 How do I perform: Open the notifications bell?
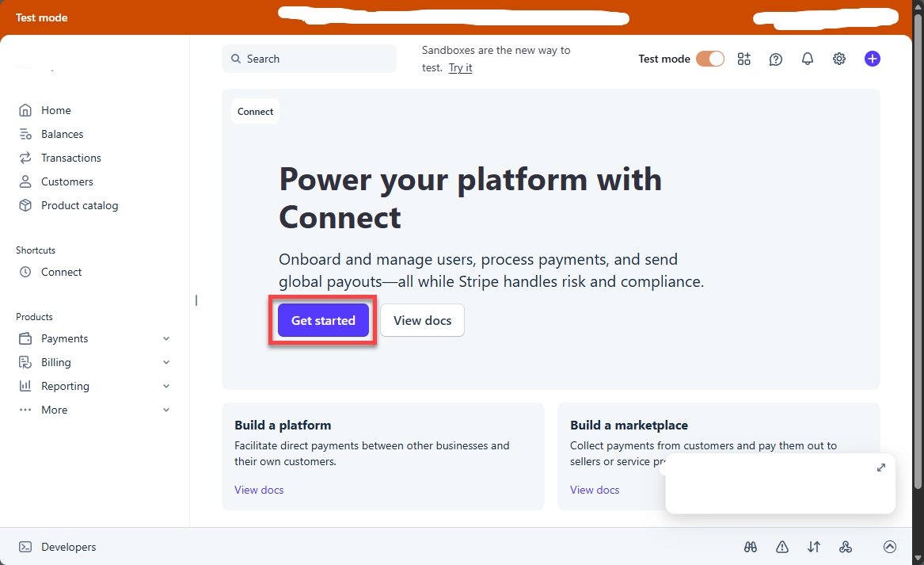(x=808, y=59)
